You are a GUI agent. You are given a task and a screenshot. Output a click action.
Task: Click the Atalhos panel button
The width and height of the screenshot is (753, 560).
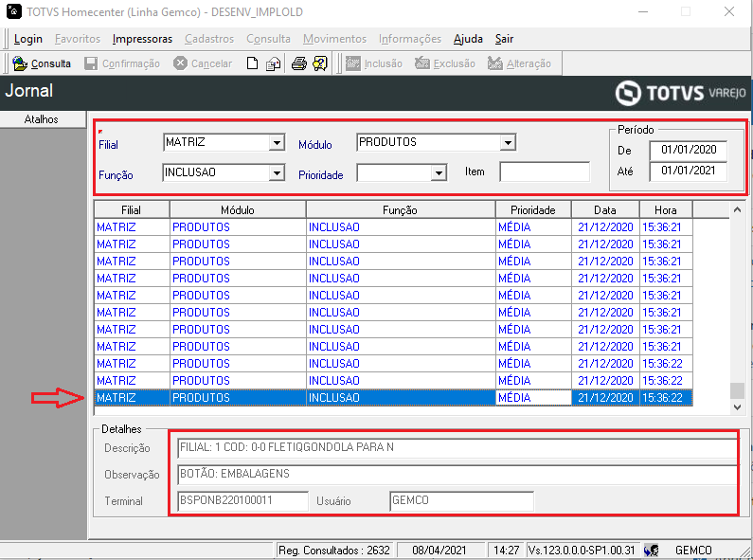(43, 119)
